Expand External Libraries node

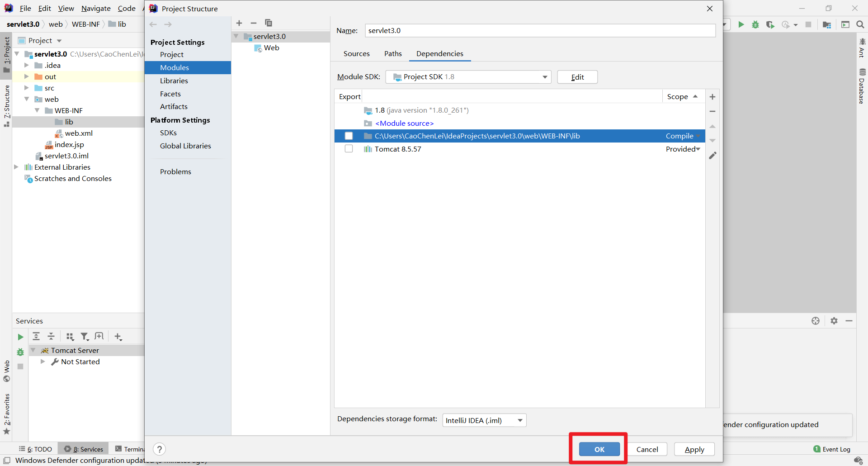(x=16, y=167)
